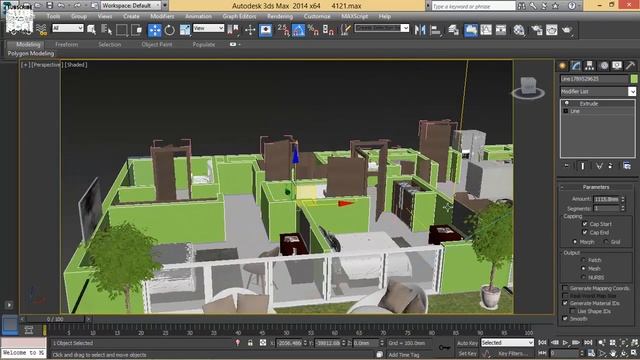Open the selection filter All dropdown
This screenshot has height=360, width=640.
68,28
